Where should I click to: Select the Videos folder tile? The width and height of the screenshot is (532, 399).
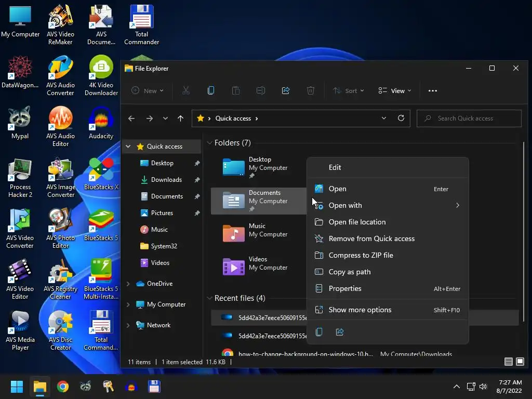tap(259, 267)
